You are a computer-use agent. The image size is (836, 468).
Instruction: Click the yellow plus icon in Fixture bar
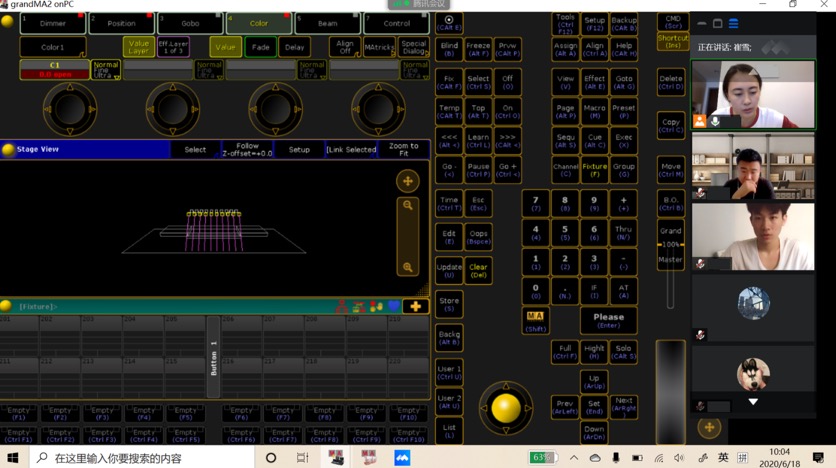coord(416,306)
